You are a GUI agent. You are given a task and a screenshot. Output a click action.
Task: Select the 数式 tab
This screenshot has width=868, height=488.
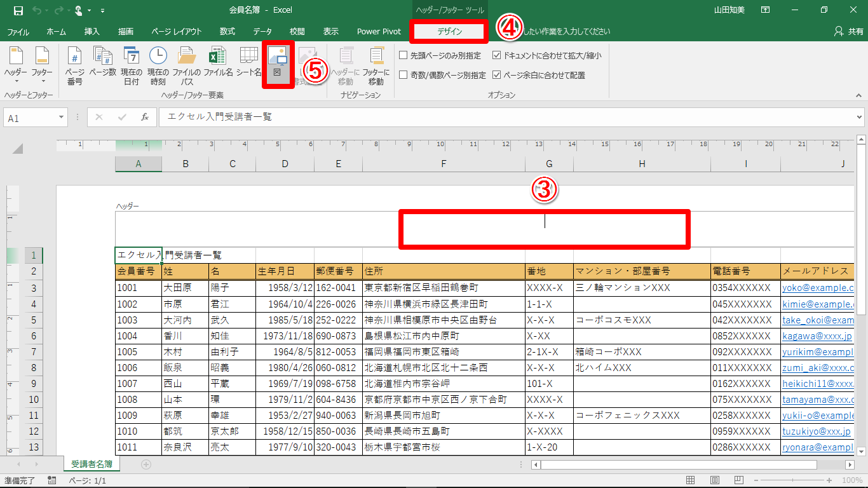[x=227, y=32]
